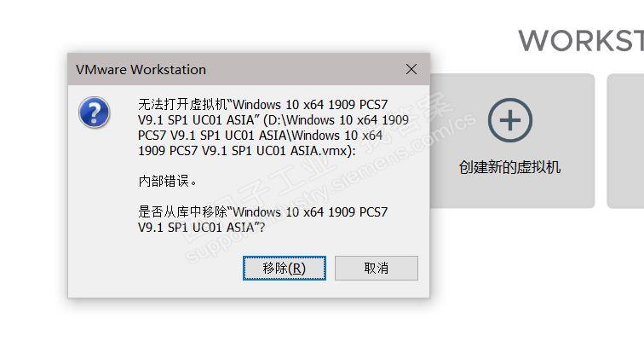Image resolution: width=644 pixels, height=353 pixels.
Task: Click the 移除(R) button
Action: tap(285, 268)
